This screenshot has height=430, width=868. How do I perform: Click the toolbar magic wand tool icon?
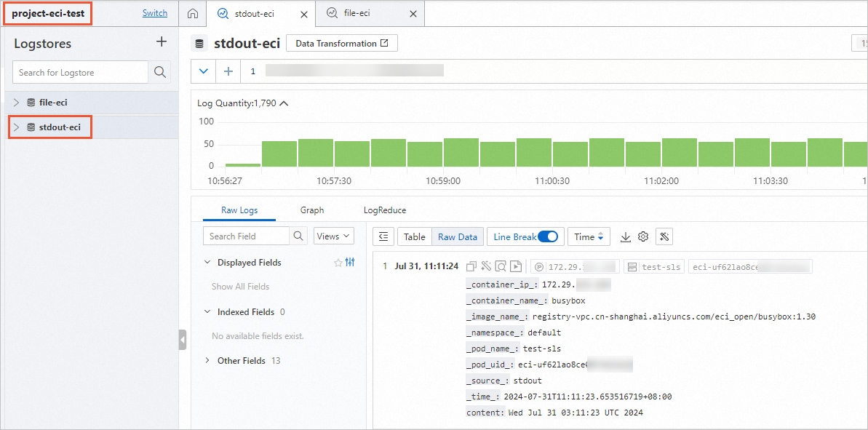pos(664,237)
